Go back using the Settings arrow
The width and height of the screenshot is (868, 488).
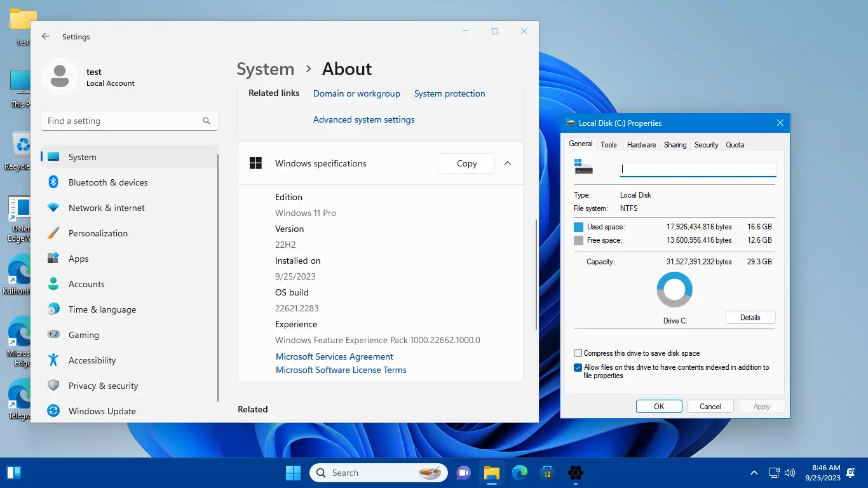tap(46, 37)
